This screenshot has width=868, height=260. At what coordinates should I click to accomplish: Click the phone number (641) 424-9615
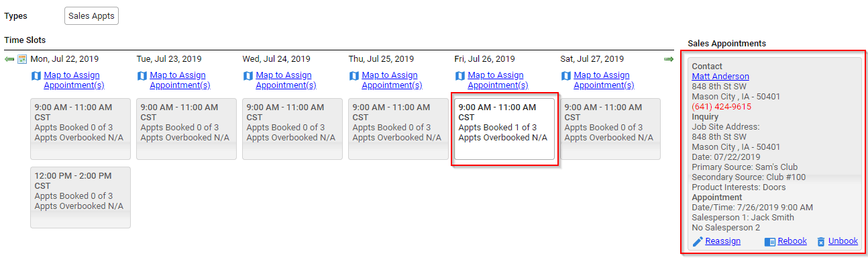coord(722,107)
